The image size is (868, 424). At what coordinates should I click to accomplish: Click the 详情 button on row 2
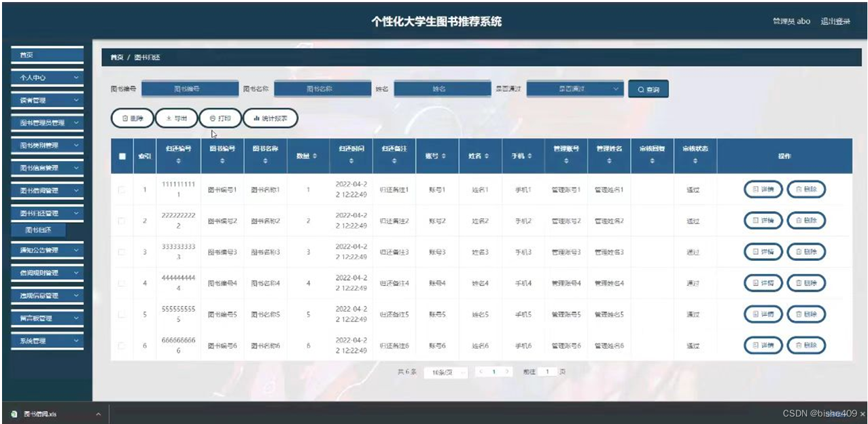[762, 220]
